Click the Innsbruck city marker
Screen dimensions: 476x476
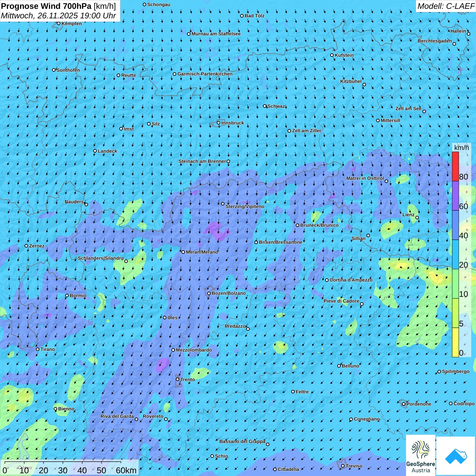(x=219, y=123)
